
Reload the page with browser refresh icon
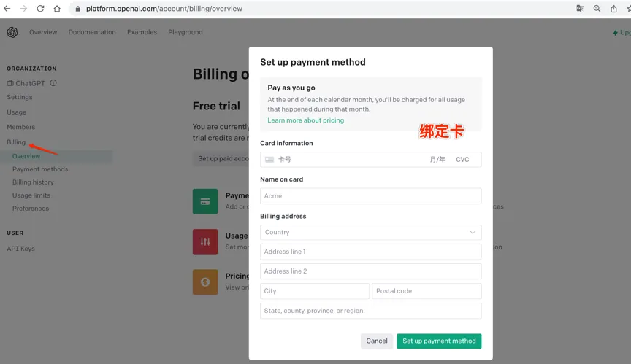40,9
